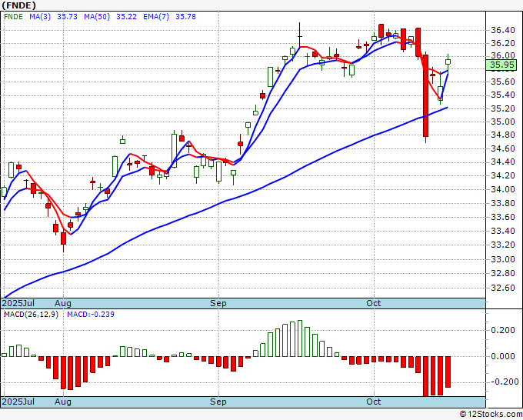The height and width of the screenshot is (420, 523).
Task: Click Oct on MACD date axis
Action: coord(374,402)
